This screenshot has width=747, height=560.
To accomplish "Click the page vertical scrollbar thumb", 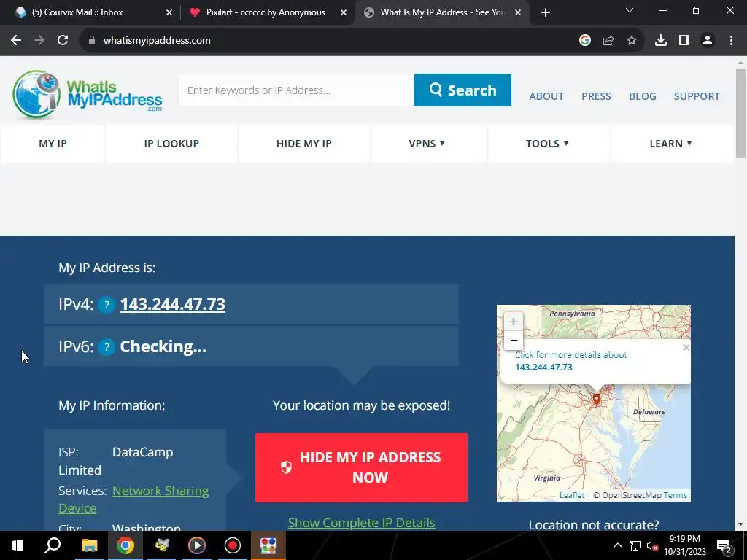I will (740, 113).
